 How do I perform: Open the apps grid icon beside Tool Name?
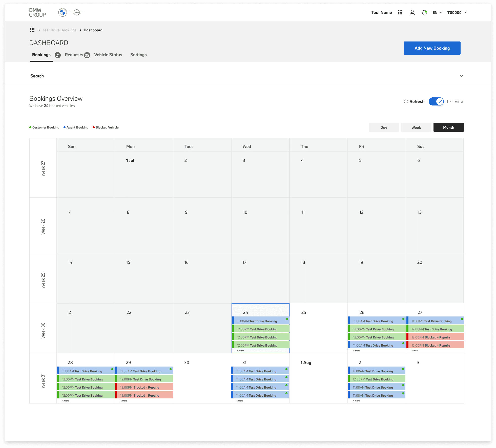(x=400, y=12)
